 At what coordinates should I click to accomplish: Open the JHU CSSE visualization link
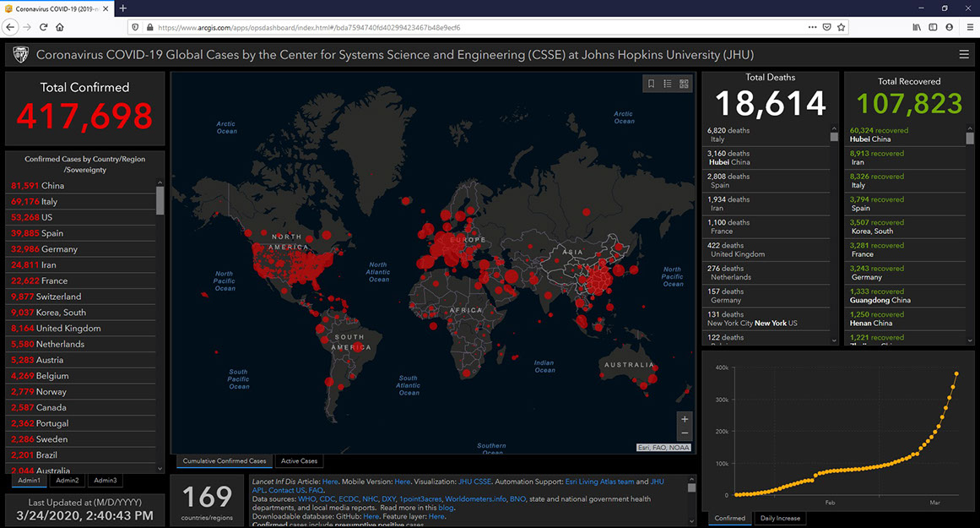[474, 482]
